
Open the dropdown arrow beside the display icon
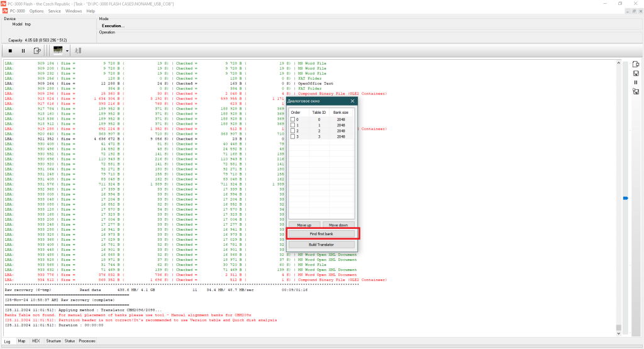pos(67,50)
